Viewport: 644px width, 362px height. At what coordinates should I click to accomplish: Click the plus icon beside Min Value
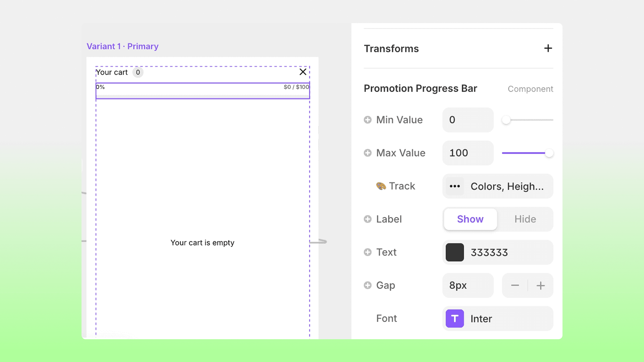[x=367, y=120]
